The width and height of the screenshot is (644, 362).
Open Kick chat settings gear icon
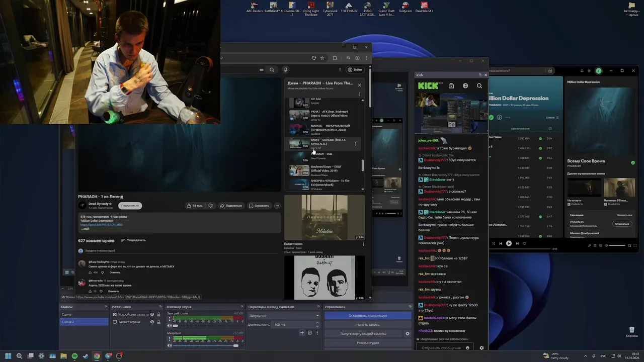click(481, 348)
